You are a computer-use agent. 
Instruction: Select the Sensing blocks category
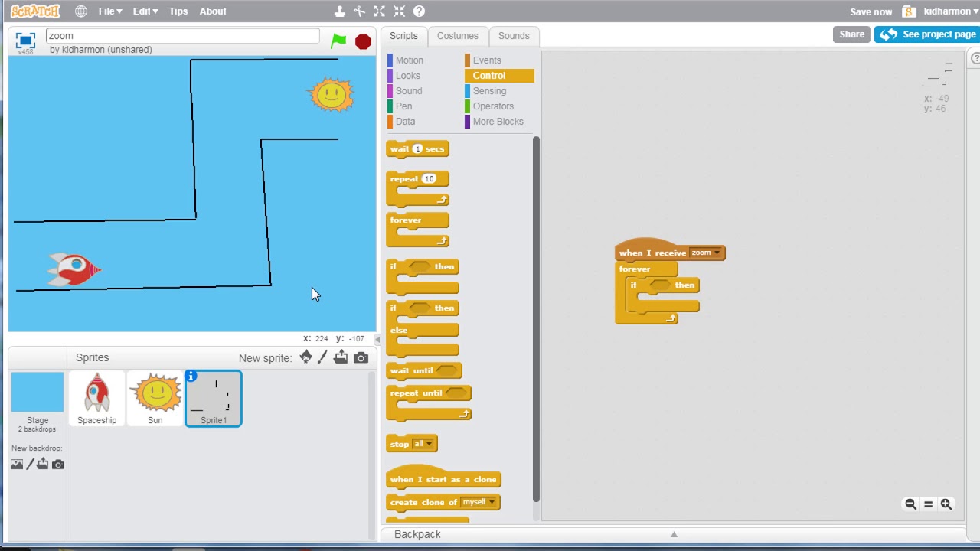click(x=489, y=91)
